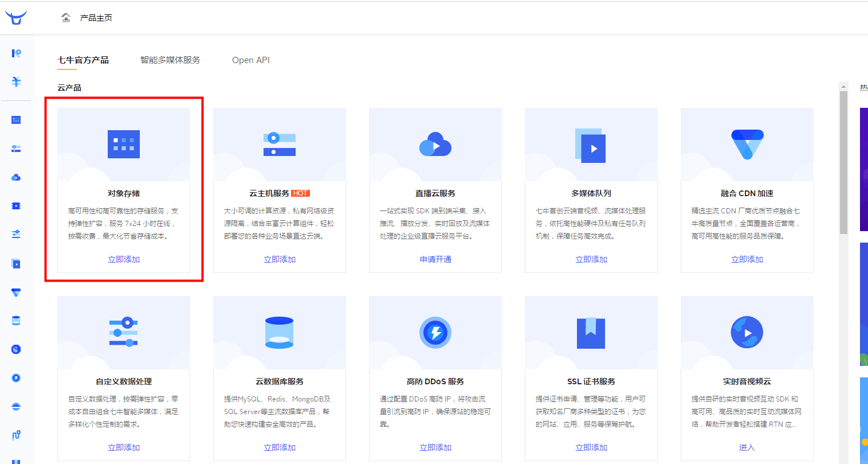868x464 pixels.
Task: Switch to the Open API tab
Action: [x=251, y=60]
